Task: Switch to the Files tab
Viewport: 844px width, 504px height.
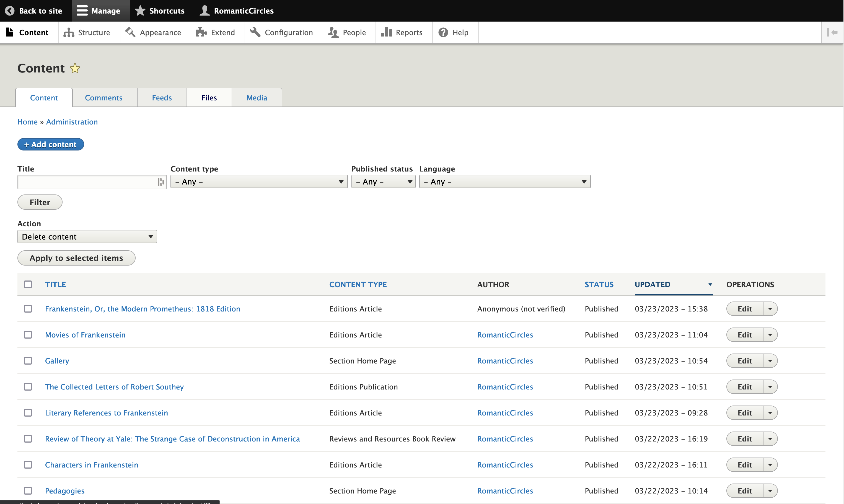Action: point(209,98)
